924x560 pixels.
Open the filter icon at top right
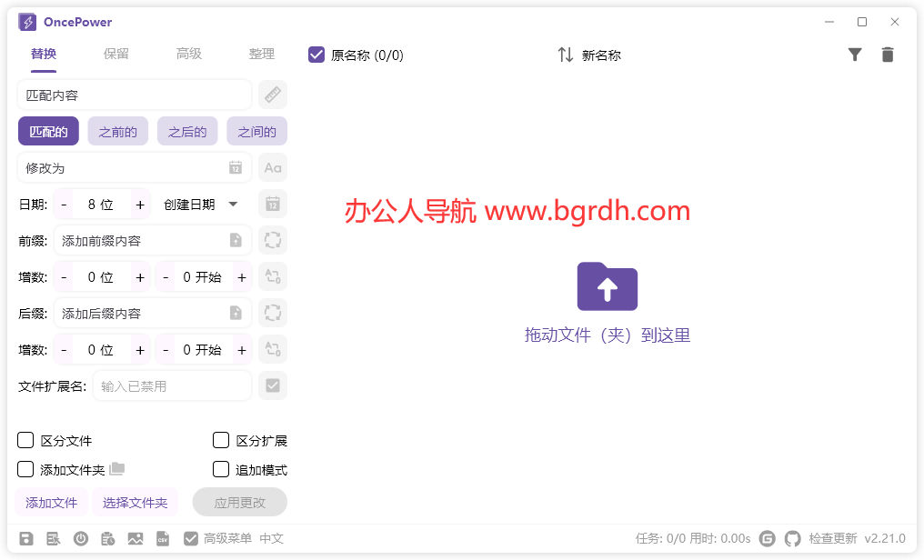click(x=855, y=55)
